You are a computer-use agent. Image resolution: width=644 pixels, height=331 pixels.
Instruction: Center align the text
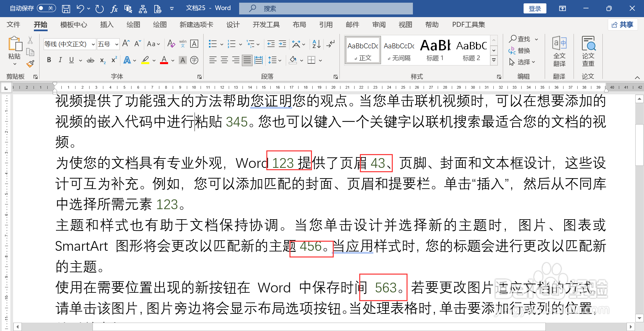click(224, 60)
